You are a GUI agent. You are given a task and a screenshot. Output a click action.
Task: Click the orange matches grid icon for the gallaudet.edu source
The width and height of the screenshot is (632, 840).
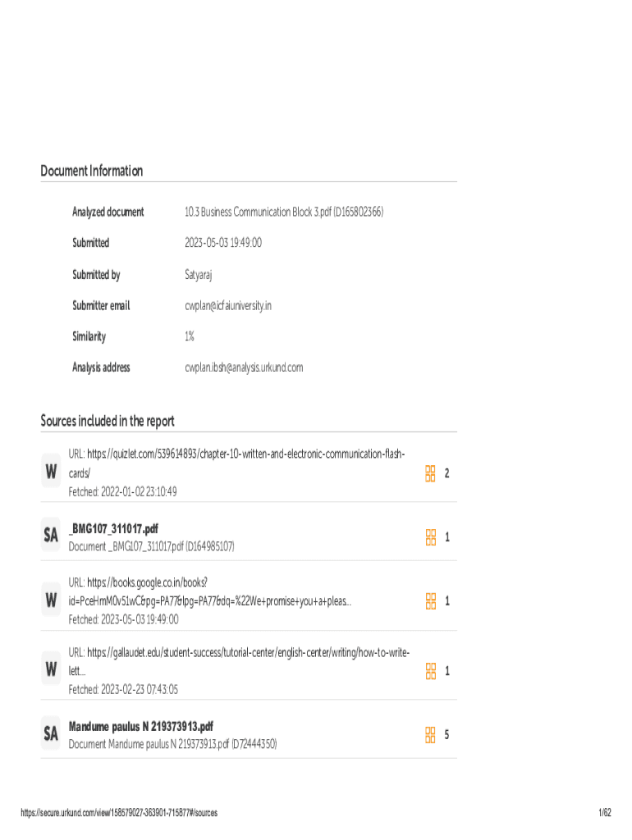click(430, 671)
